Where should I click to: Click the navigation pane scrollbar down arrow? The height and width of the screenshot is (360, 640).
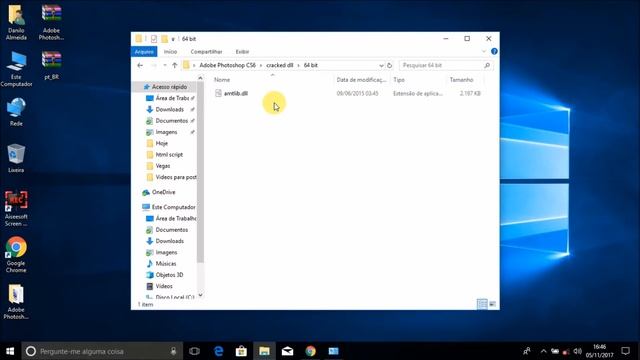click(x=200, y=295)
